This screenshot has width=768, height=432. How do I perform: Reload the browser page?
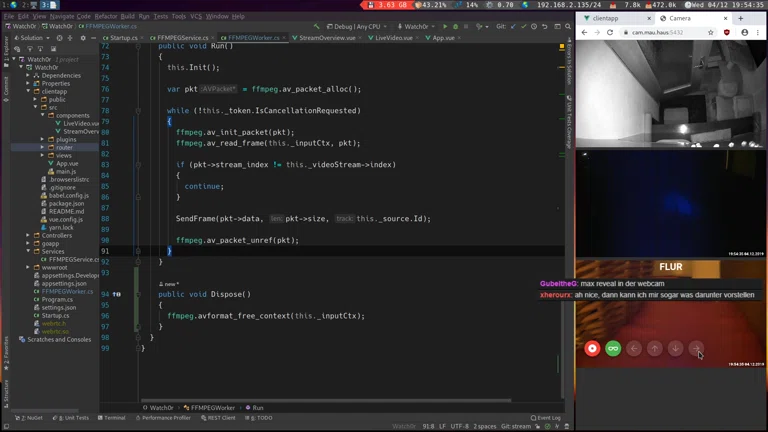610,32
